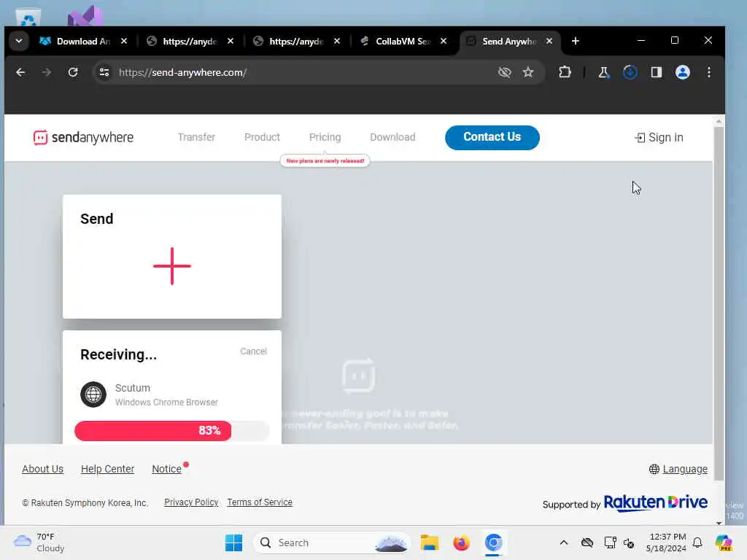Open the Transfer menu item
The width and height of the screenshot is (747, 560).
tap(196, 137)
